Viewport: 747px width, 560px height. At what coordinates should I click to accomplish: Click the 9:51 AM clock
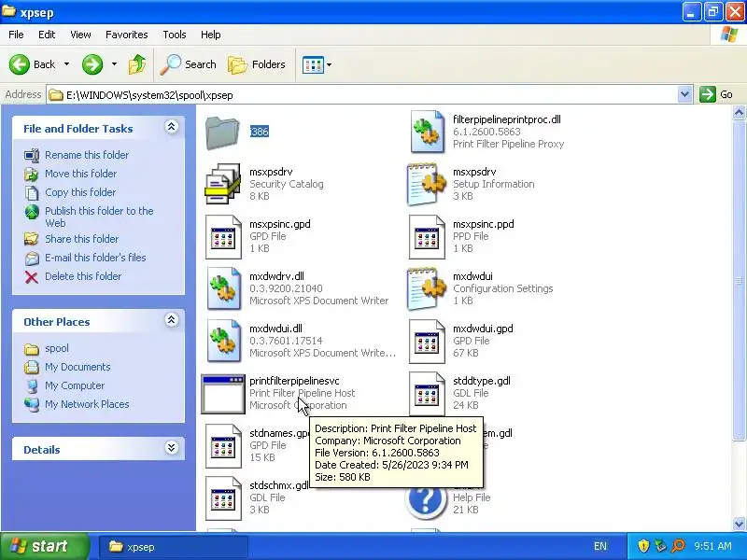click(x=712, y=546)
